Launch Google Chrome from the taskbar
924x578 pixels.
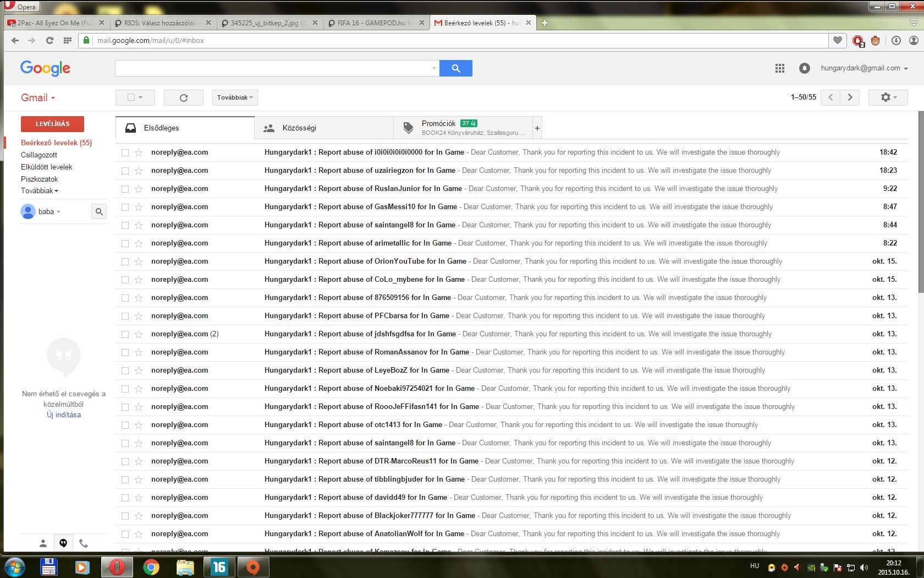click(x=151, y=567)
